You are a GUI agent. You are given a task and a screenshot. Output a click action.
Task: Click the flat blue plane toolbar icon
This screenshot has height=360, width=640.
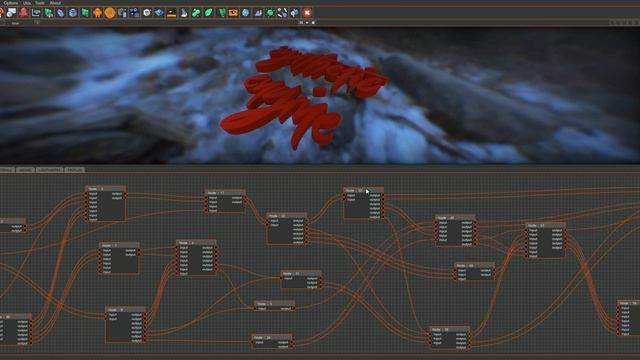pyautogui.click(x=159, y=13)
